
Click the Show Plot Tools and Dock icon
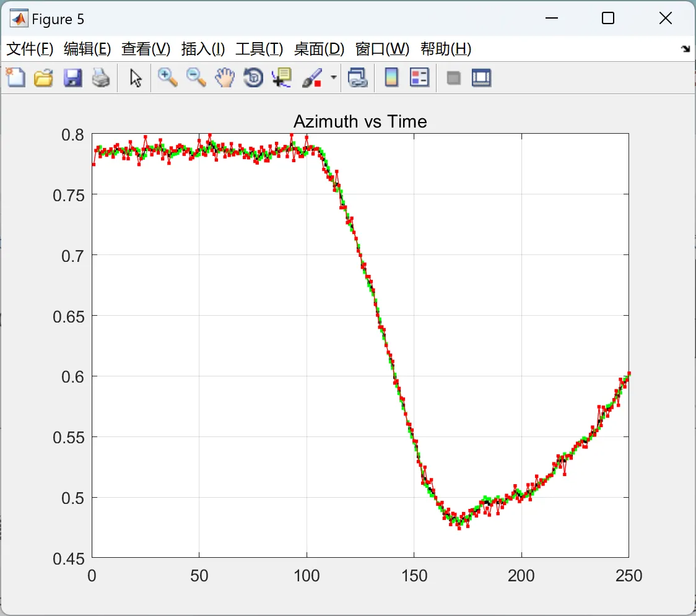click(x=482, y=77)
